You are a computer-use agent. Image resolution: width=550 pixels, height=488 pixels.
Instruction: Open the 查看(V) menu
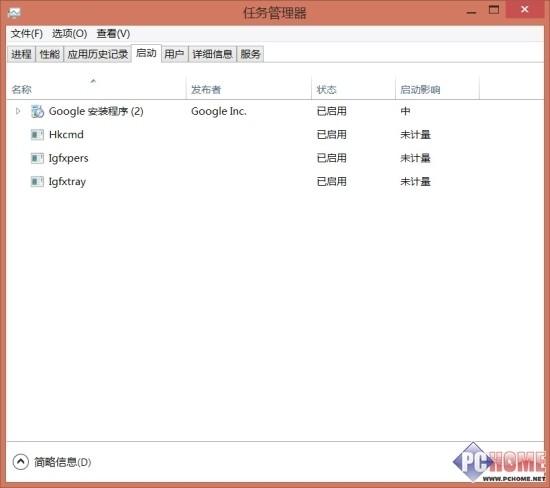[113, 34]
